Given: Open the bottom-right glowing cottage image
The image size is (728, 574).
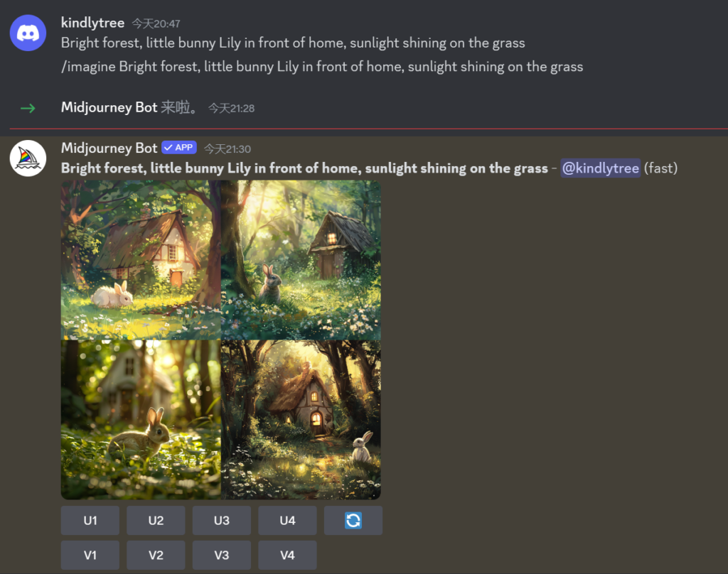Looking at the screenshot, I should [x=301, y=419].
